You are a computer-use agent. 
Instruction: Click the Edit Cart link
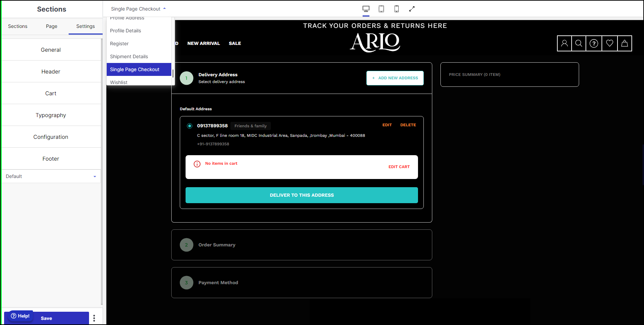pos(399,167)
